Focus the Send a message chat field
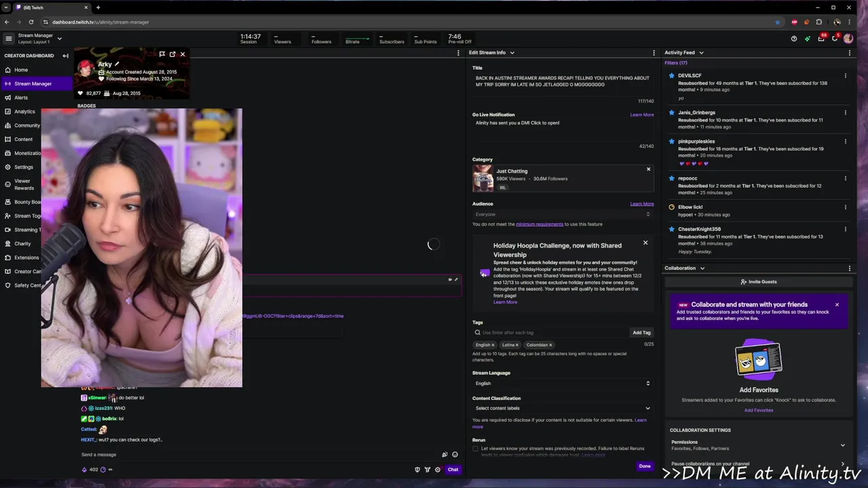The image size is (868, 488). pyautogui.click(x=260, y=455)
